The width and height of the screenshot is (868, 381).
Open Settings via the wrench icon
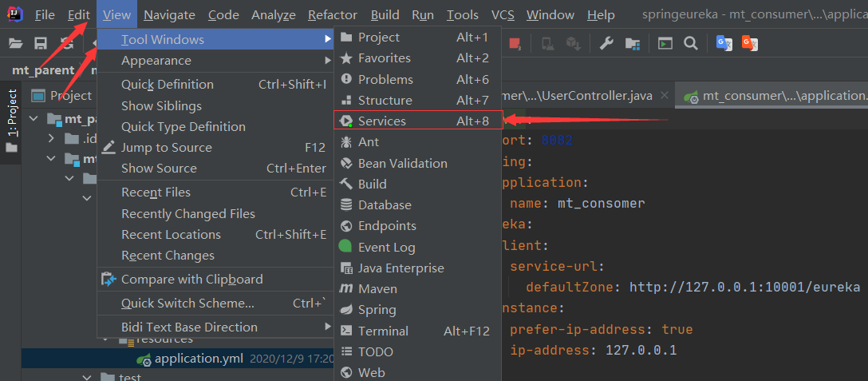click(606, 43)
